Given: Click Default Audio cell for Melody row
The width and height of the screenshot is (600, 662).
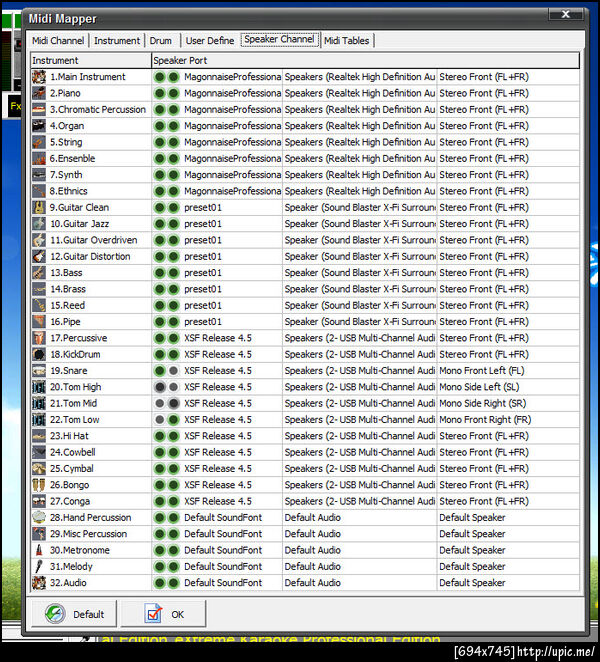Looking at the screenshot, I should (x=359, y=567).
